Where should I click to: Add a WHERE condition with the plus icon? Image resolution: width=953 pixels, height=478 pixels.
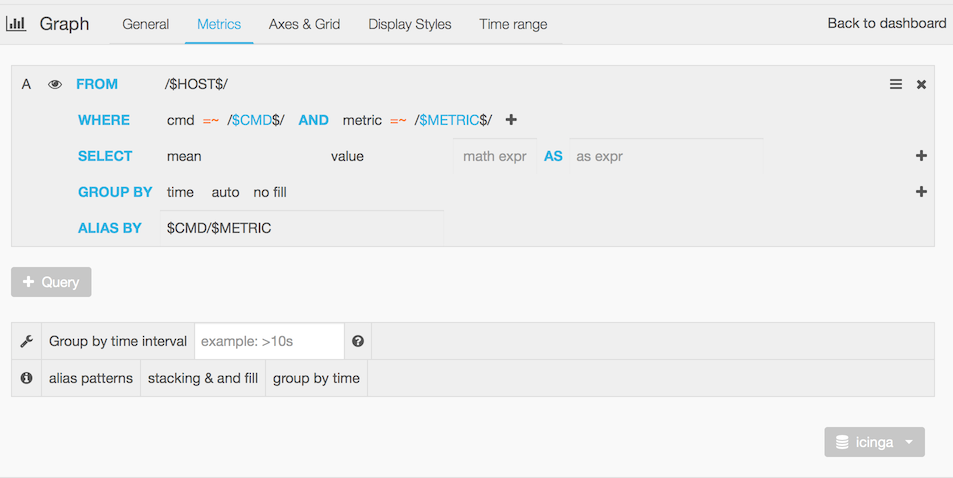pyautogui.click(x=511, y=120)
